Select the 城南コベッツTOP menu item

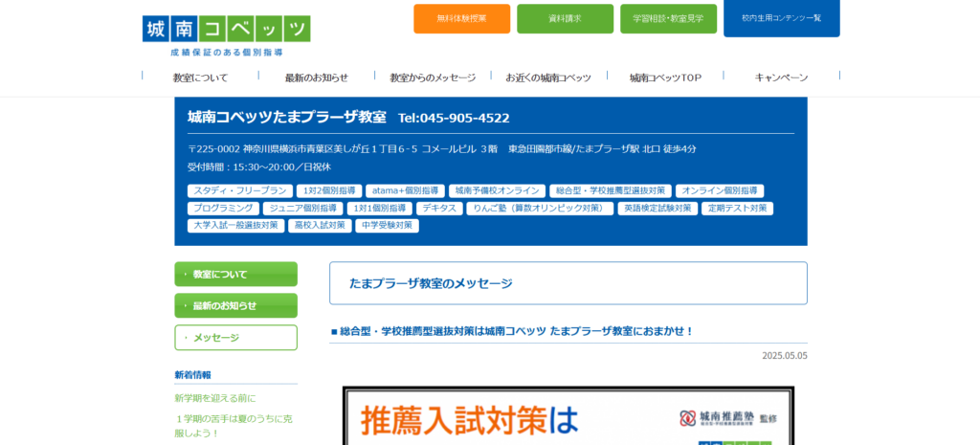coord(665,78)
